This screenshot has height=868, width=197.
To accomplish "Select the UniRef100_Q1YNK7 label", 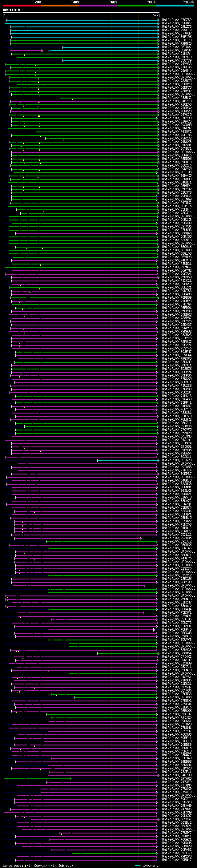I will click(x=177, y=267).
